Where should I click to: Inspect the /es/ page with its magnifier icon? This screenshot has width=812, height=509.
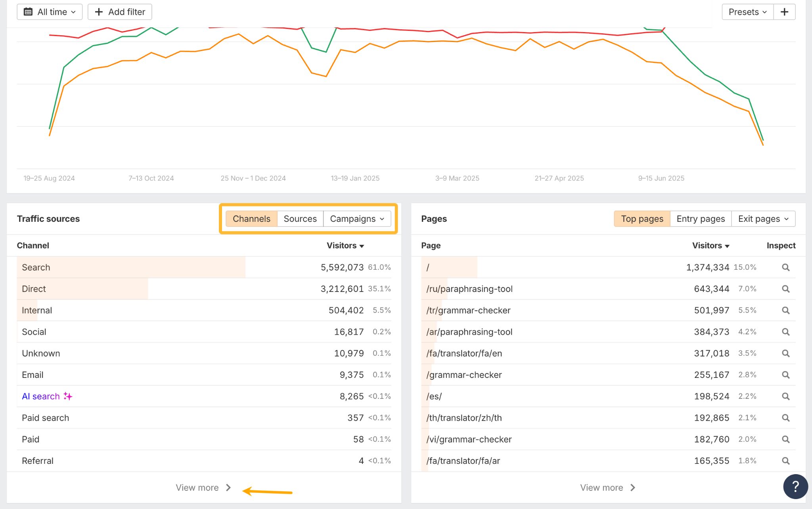point(785,396)
